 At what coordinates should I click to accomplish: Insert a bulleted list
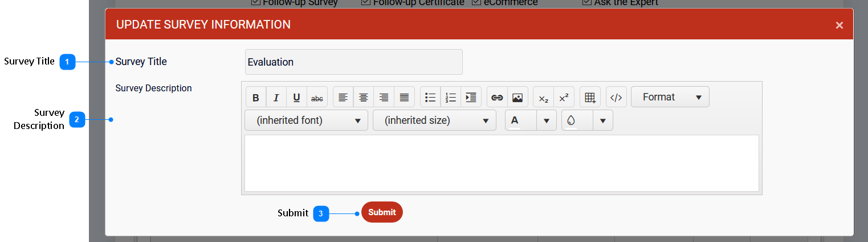point(430,98)
